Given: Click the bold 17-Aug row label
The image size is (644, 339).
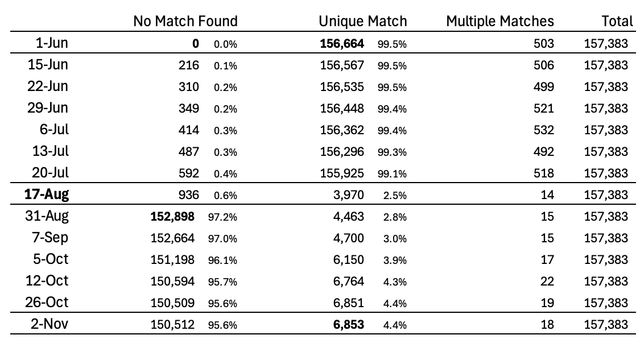Looking at the screenshot, I should pos(46,195).
